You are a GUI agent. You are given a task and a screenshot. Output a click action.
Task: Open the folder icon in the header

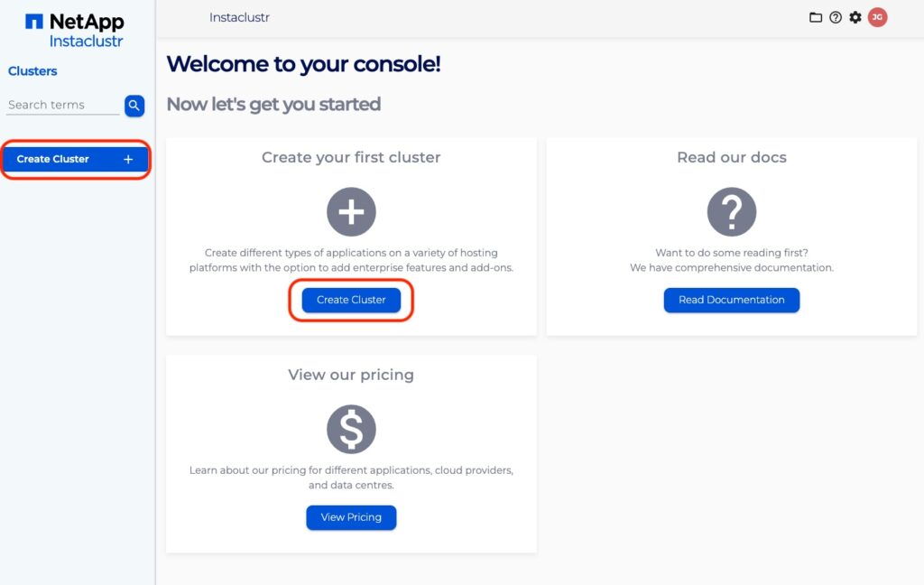(816, 17)
